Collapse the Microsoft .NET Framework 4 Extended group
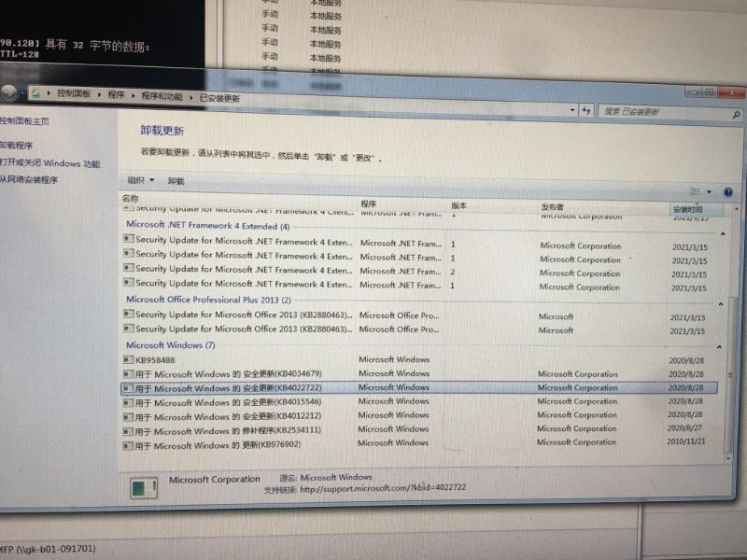The image size is (747, 560). (x=723, y=234)
